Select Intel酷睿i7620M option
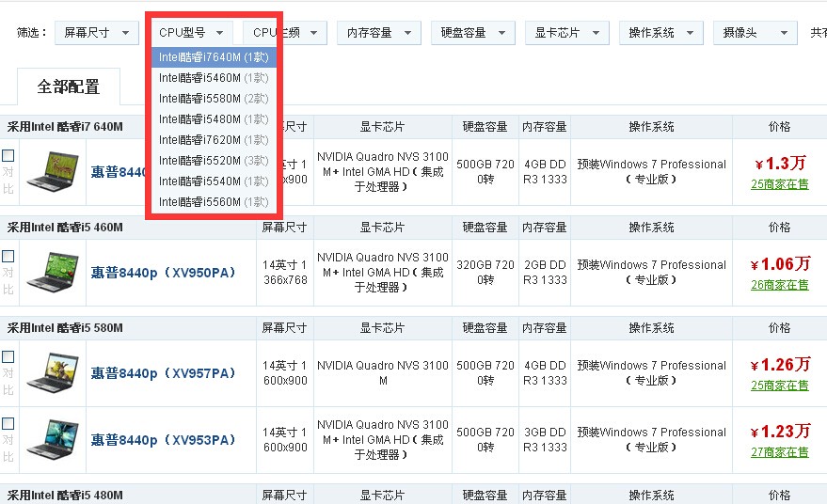 click(x=214, y=140)
